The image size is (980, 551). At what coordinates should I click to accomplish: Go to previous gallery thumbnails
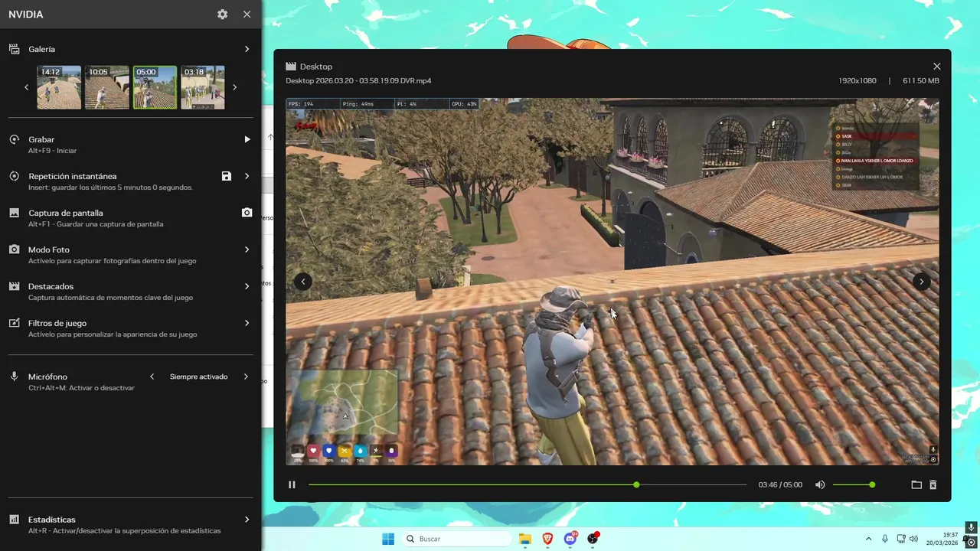coord(27,87)
